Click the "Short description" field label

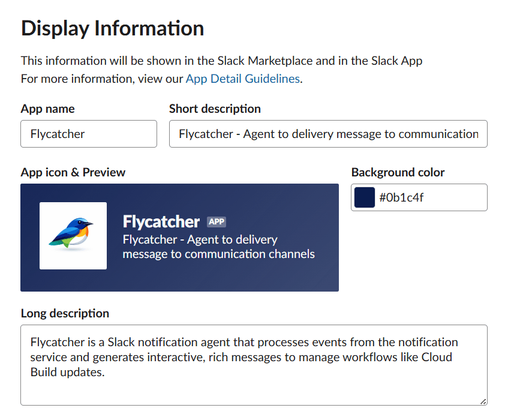(x=215, y=109)
